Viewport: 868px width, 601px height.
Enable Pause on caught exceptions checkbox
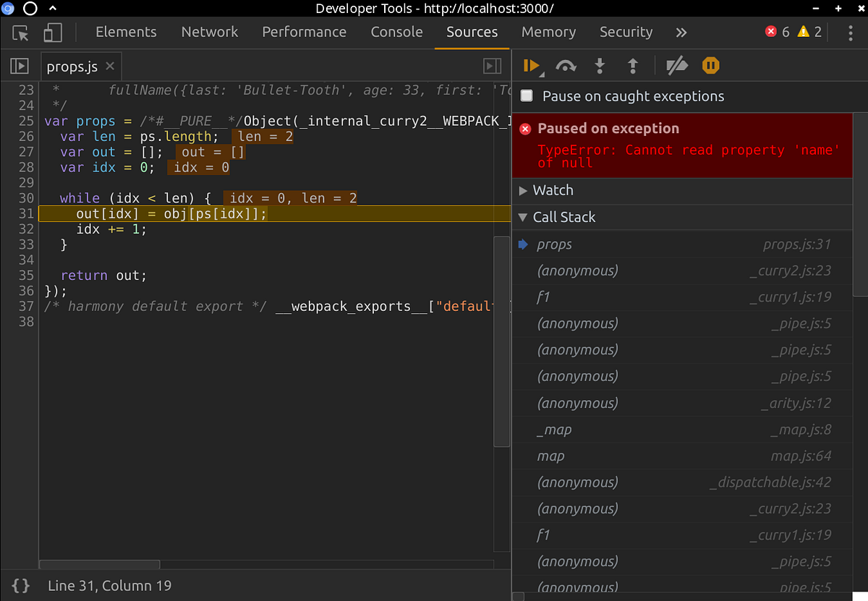pos(527,96)
